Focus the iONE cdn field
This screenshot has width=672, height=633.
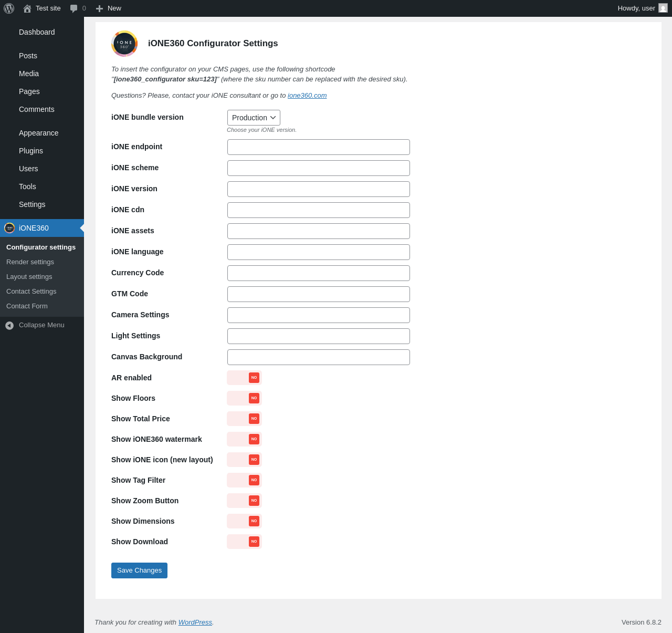tap(319, 210)
